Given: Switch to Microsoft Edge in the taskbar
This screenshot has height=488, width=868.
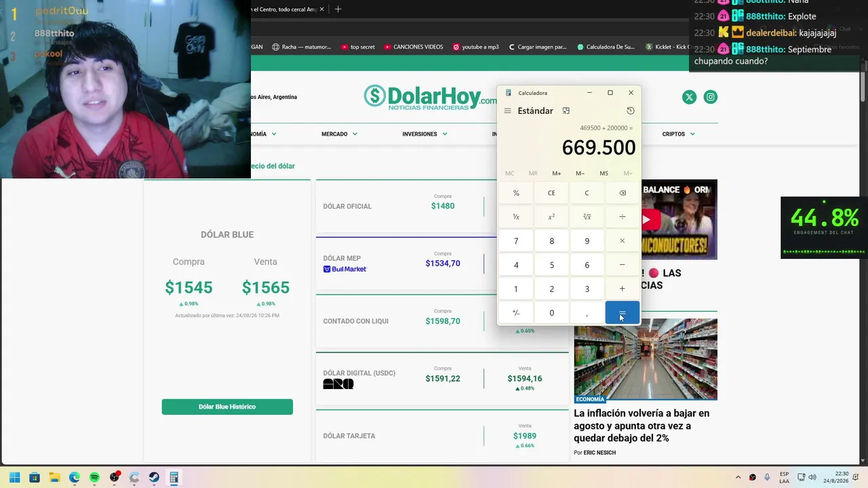Looking at the screenshot, I should click(75, 477).
